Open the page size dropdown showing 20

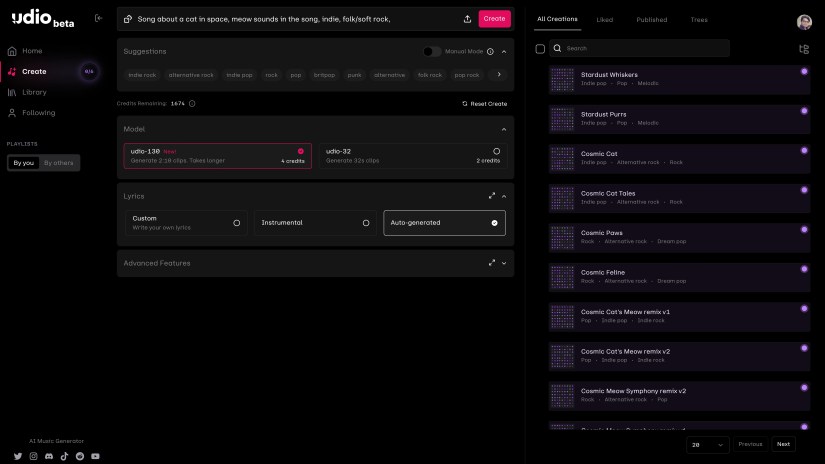click(708, 445)
